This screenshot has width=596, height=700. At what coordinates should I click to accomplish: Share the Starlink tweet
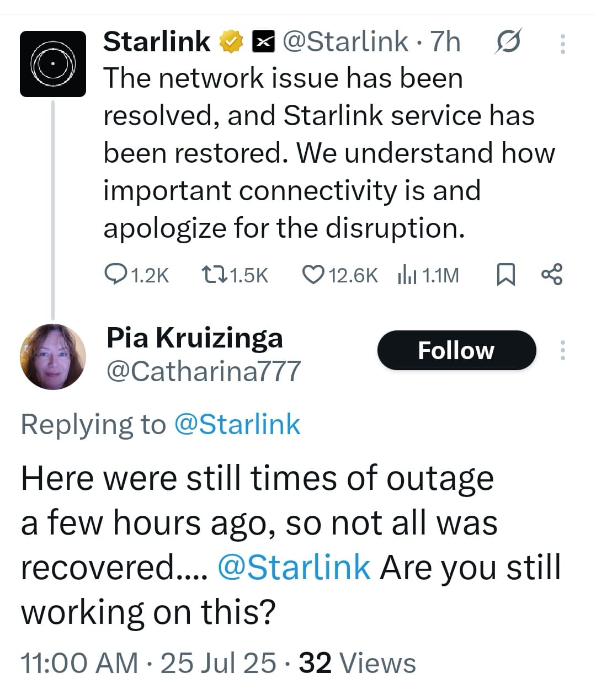tap(552, 274)
